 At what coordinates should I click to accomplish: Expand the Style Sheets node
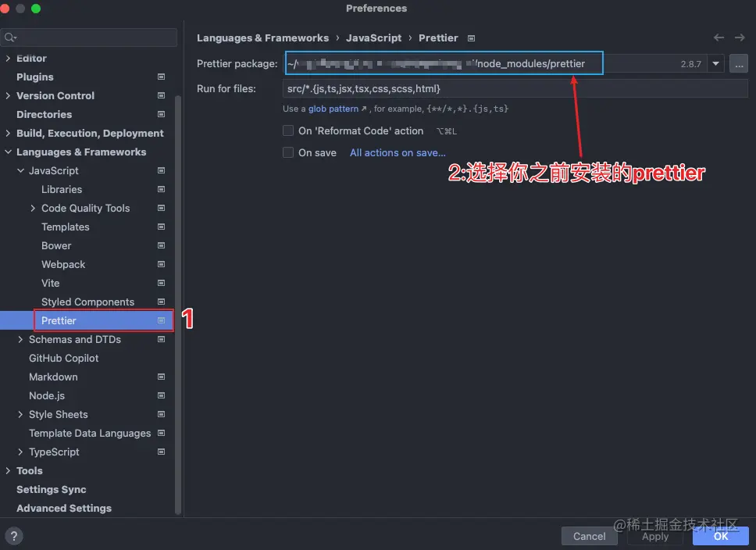click(20, 414)
